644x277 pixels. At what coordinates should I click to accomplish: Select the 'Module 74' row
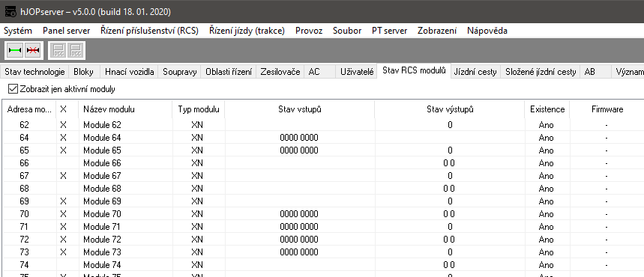(324, 265)
